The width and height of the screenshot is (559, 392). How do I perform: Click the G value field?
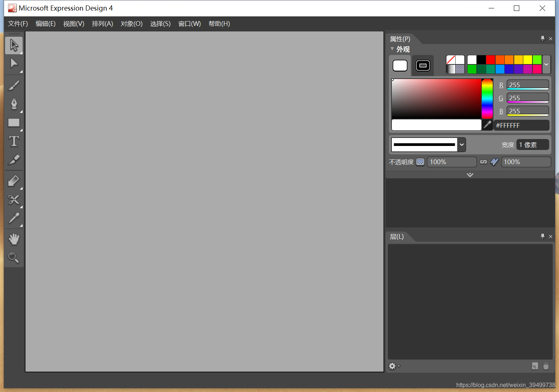tap(528, 98)
